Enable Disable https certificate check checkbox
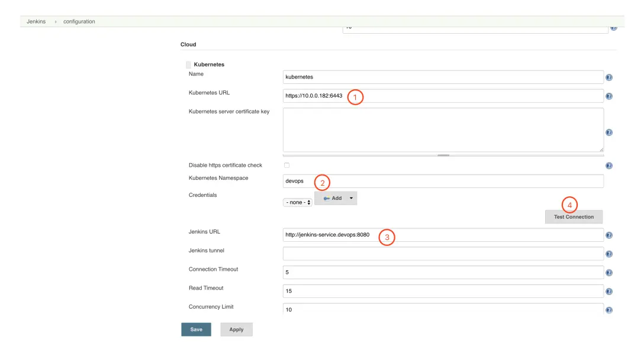The width and height of the screenshot is (644, 350). point(286,166)
